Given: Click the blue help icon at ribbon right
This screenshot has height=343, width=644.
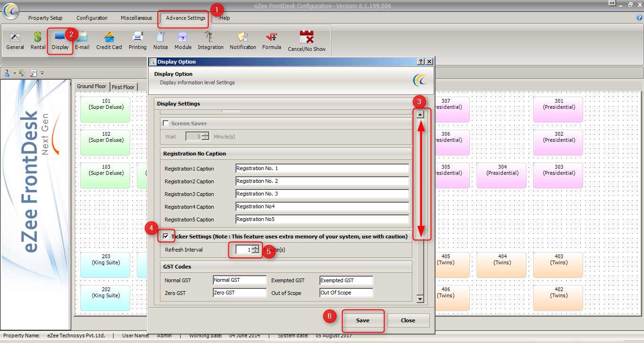Looking at the screenshot, I should [639, 17].
